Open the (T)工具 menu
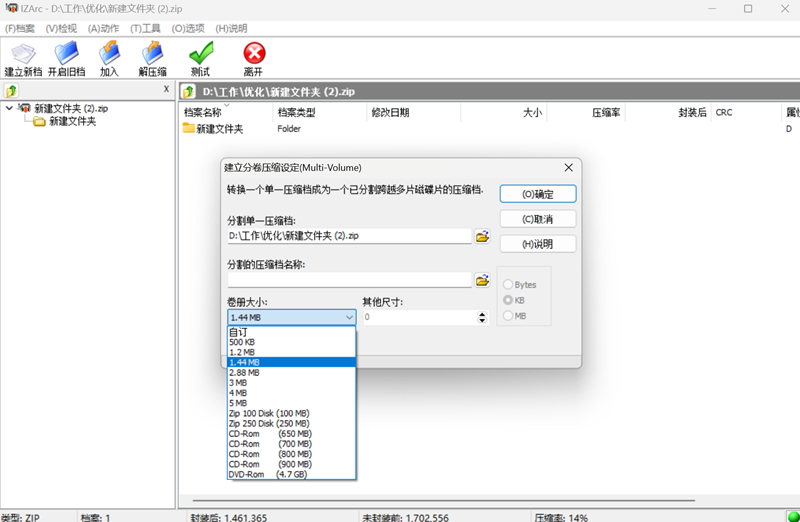Screen dimensions: 800x522 tap(145, 29)
